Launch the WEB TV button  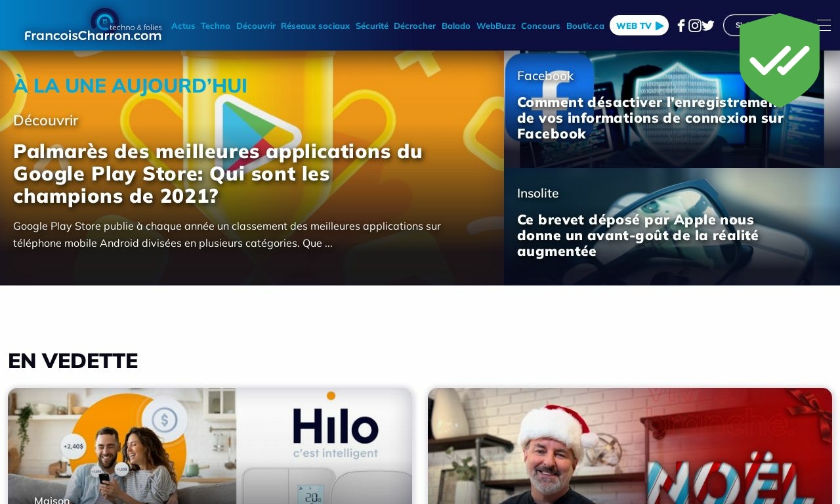click(x=639, y=26)
